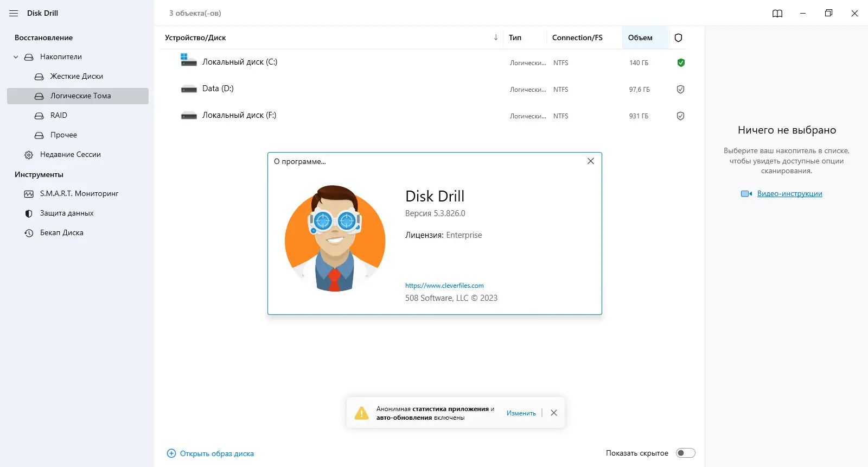868x467 pixels.
Task: Open Защита данных tool
Action: 66,213
